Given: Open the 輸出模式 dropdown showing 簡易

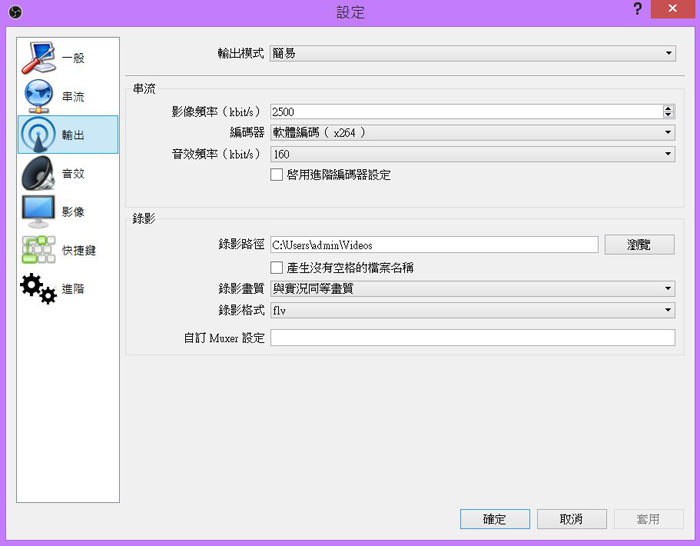Looking at the screenshot, I should tap(473, 54).
